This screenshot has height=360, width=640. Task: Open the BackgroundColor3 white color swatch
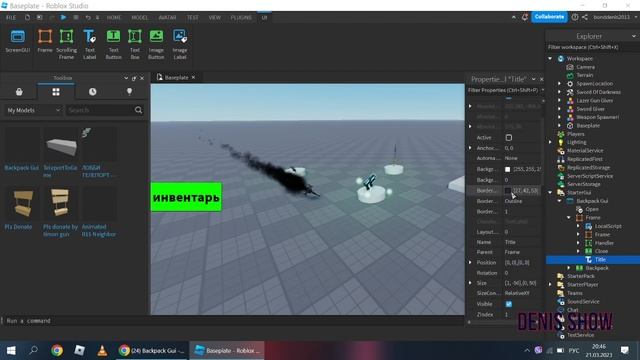(507, 169)
